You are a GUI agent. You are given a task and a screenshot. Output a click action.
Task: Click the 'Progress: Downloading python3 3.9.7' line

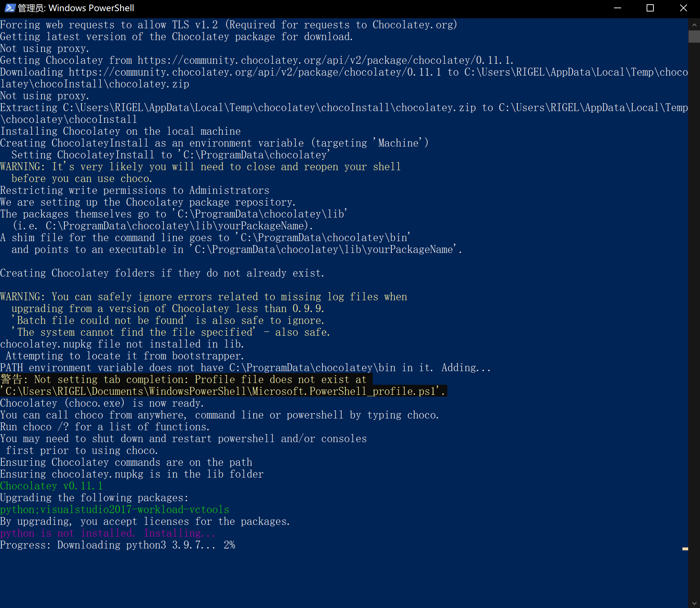(x=118, y=545)
